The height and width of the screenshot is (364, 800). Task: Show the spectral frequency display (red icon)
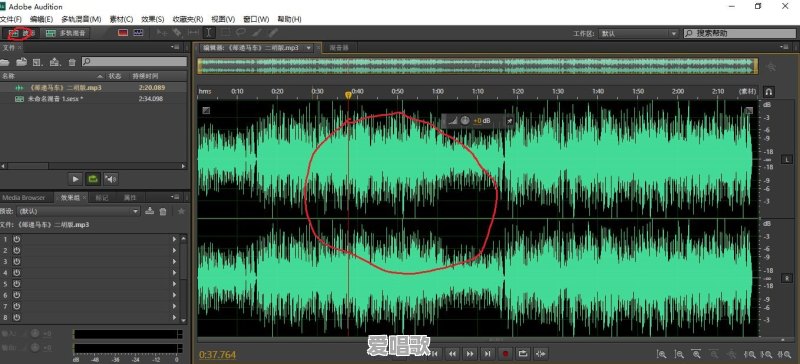(122, 33)
